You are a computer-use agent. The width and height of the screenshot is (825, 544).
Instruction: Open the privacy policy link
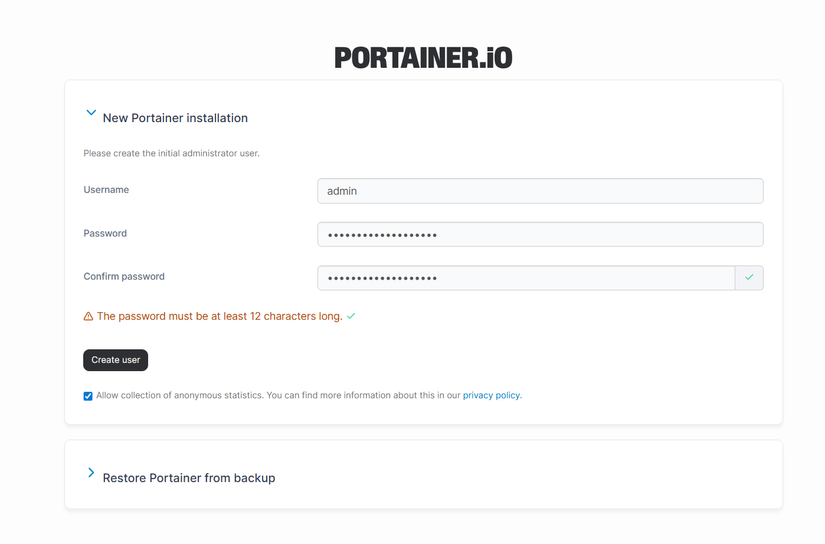491,396
